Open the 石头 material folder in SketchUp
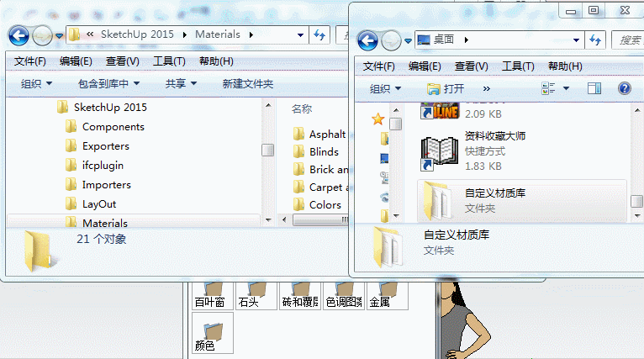Viewport: 644px width, 359px height. click(256, 296)
